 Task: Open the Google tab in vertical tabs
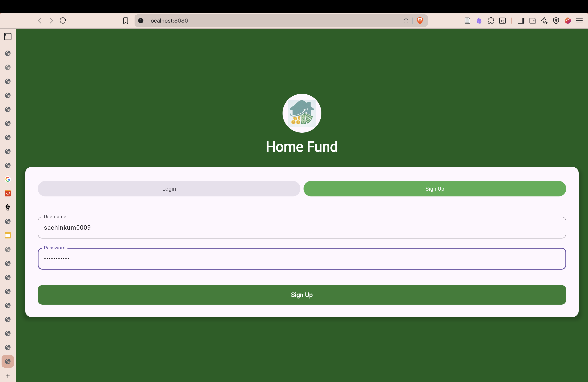(8, 179)
